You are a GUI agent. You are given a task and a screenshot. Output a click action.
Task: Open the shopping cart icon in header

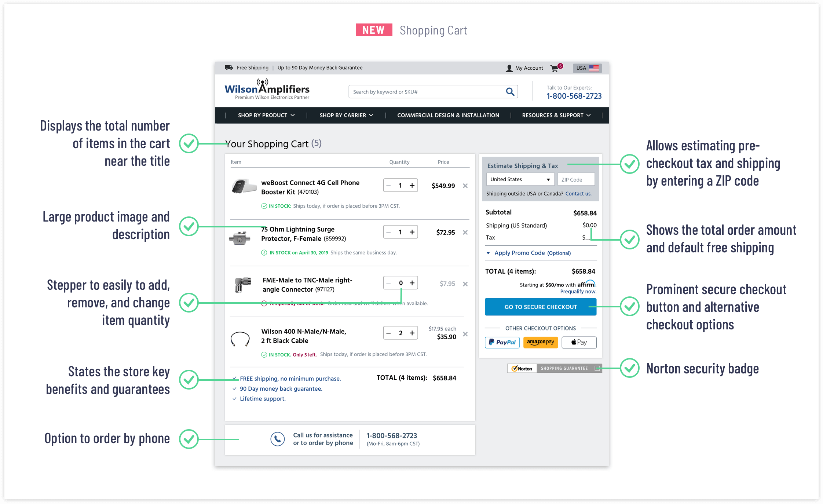pos(554,68)
